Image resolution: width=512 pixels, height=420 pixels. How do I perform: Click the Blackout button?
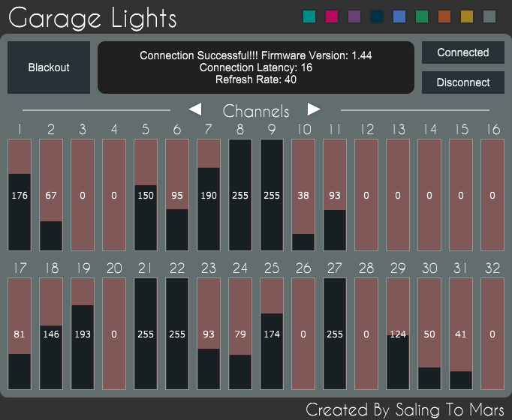coord(49,67)
